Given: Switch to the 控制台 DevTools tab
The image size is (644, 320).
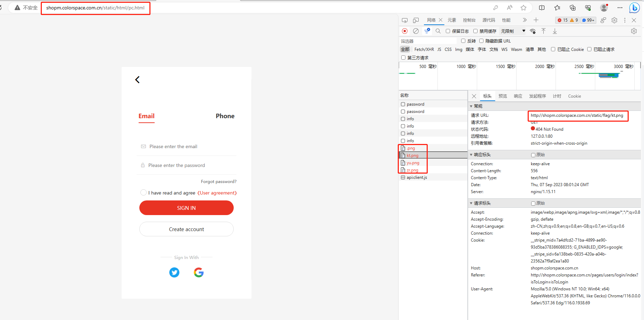Looking at the screenshot, I should click(469, 20).
